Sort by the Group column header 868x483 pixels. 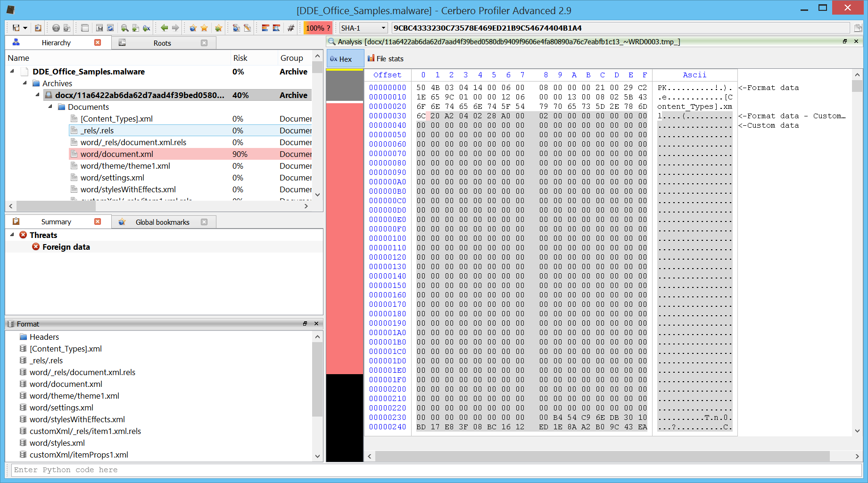coord(295,58)
